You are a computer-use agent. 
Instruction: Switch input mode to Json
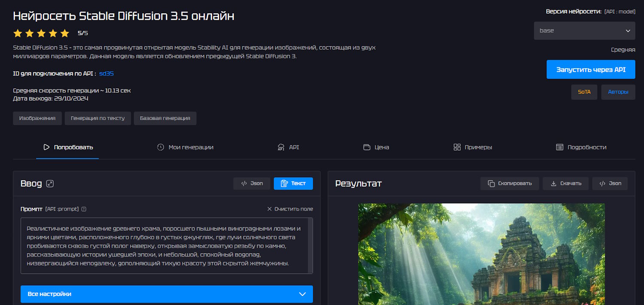pyautogui.click(x=252, y=184)
